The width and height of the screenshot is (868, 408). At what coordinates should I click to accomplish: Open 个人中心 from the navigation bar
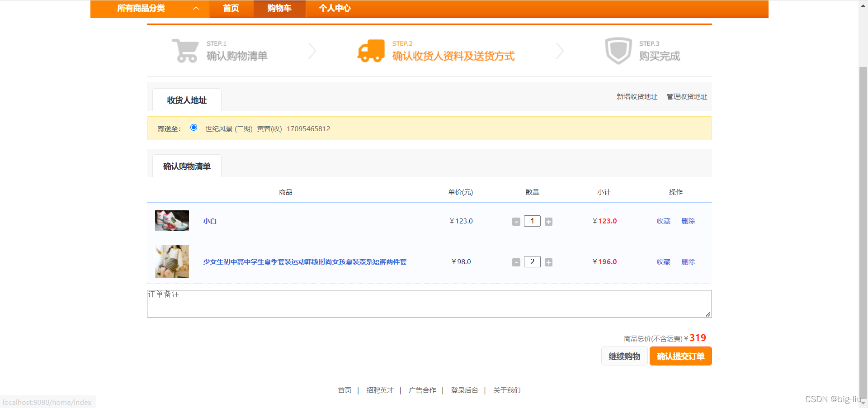point(335,8)
